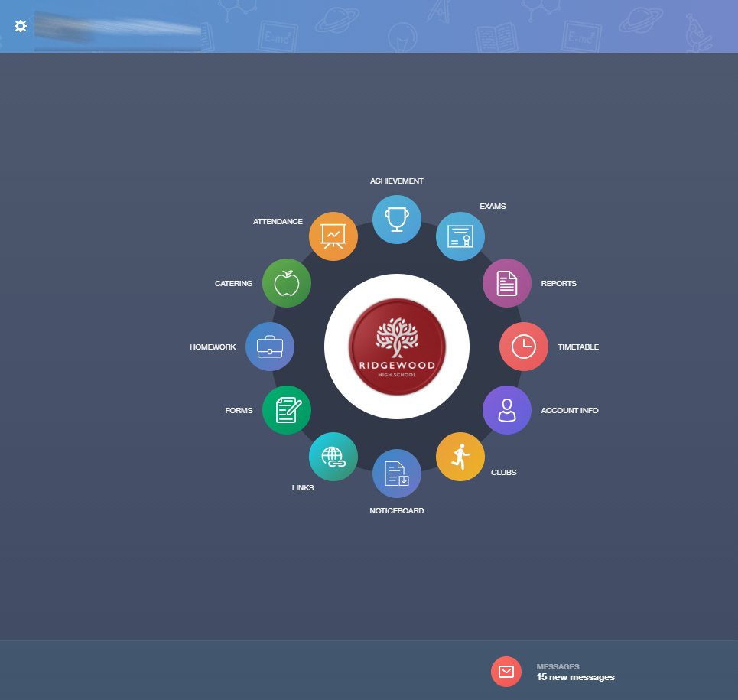Open the Noticeboard document icon

tap(396, 473)
